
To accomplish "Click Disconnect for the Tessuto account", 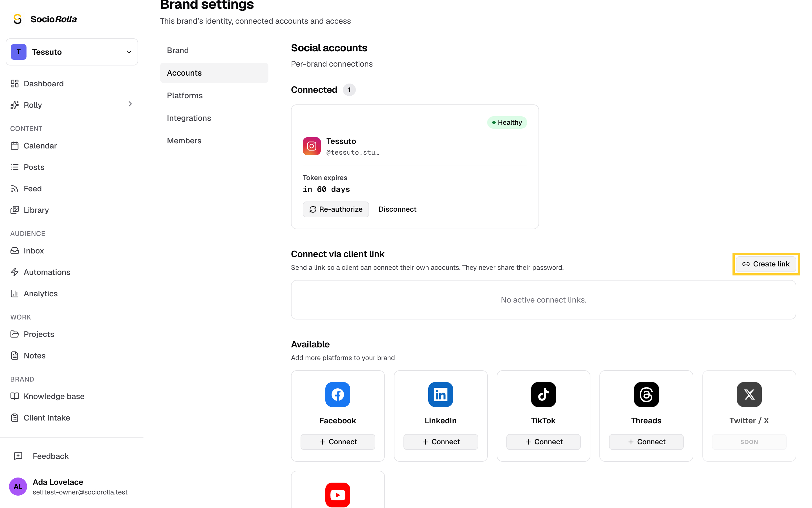I will [x=397, y=209].
